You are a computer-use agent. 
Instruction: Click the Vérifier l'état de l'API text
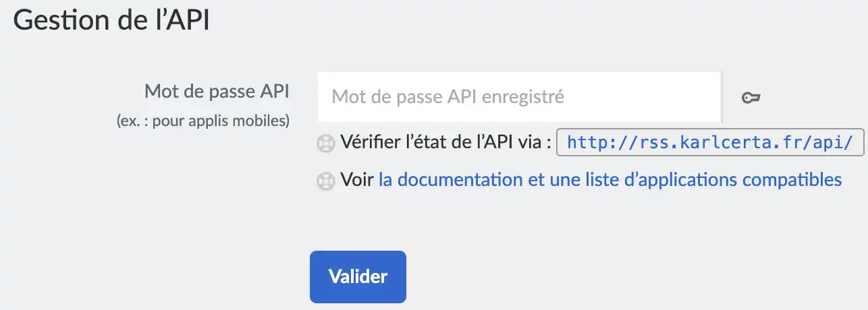445,142
